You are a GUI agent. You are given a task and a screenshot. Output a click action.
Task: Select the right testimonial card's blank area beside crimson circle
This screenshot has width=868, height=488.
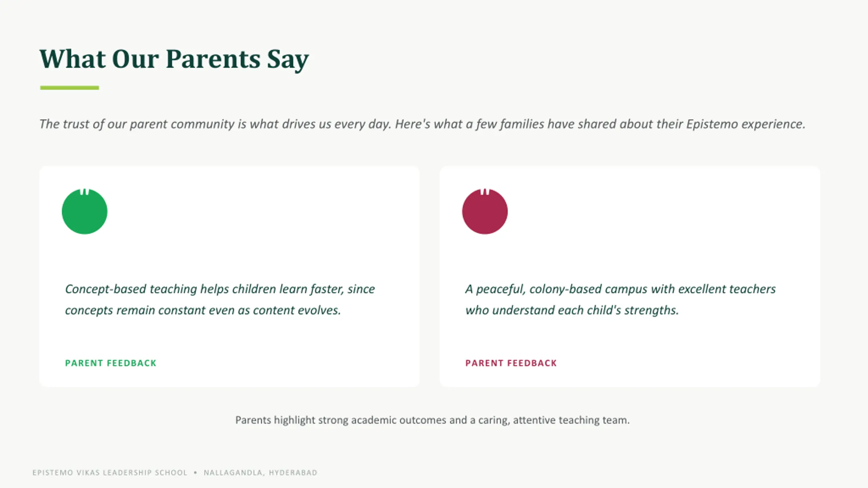point(661,211)
